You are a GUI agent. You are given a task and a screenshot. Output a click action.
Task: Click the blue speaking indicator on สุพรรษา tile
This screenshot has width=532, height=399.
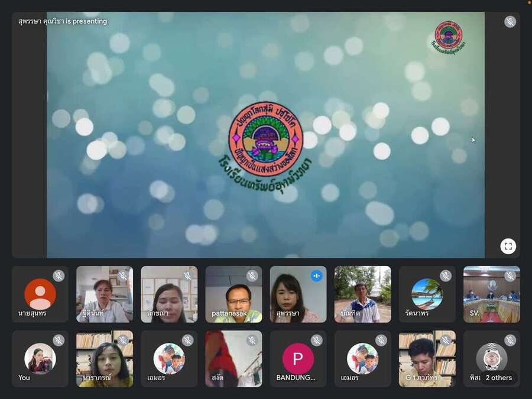(x=317, y=276)
